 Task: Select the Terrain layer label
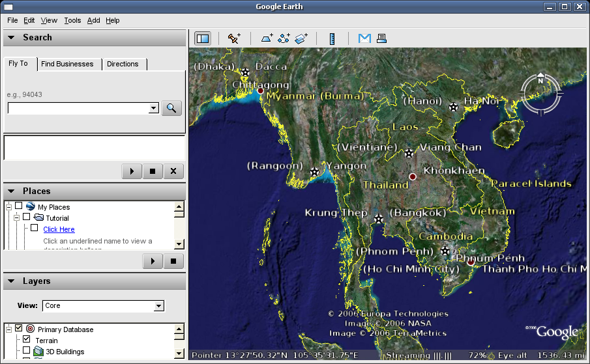(x=47, y=341)
